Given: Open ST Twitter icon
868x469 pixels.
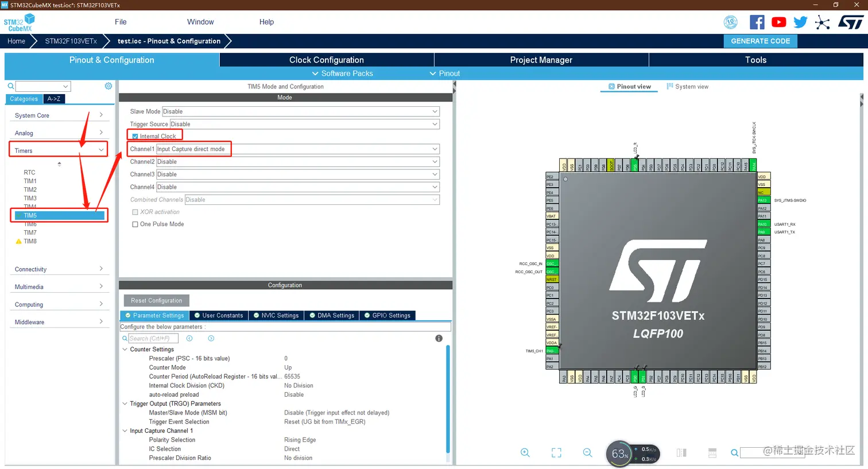Looking at the screenshot, I should pos(800,22).
